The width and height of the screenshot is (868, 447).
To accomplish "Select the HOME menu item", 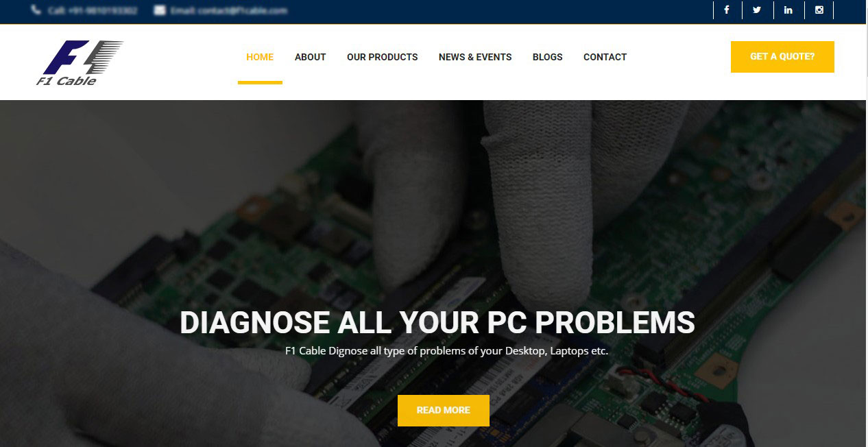I will 260,57.
